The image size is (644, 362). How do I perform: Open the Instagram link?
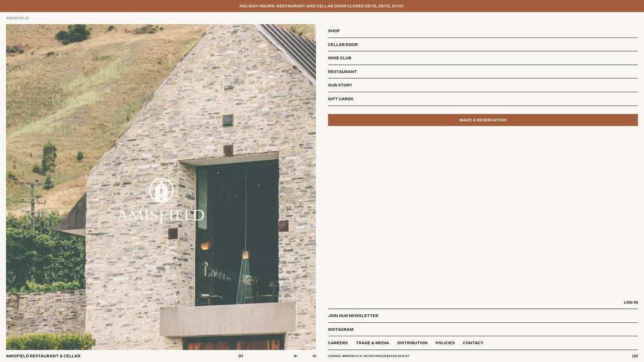[x=341, y=330]
